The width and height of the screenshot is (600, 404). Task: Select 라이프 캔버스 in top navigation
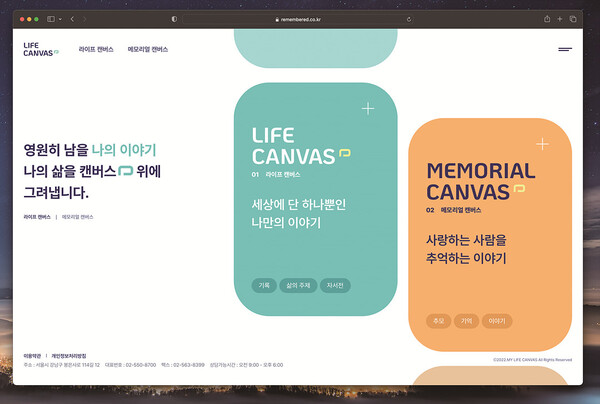(97, 49)
